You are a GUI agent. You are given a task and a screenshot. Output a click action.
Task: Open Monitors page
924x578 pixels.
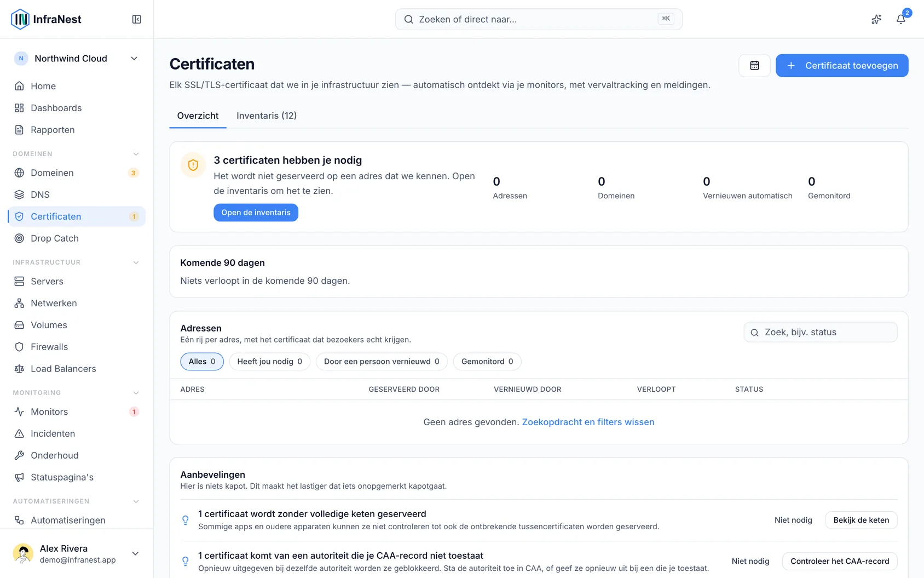(77, 411)
